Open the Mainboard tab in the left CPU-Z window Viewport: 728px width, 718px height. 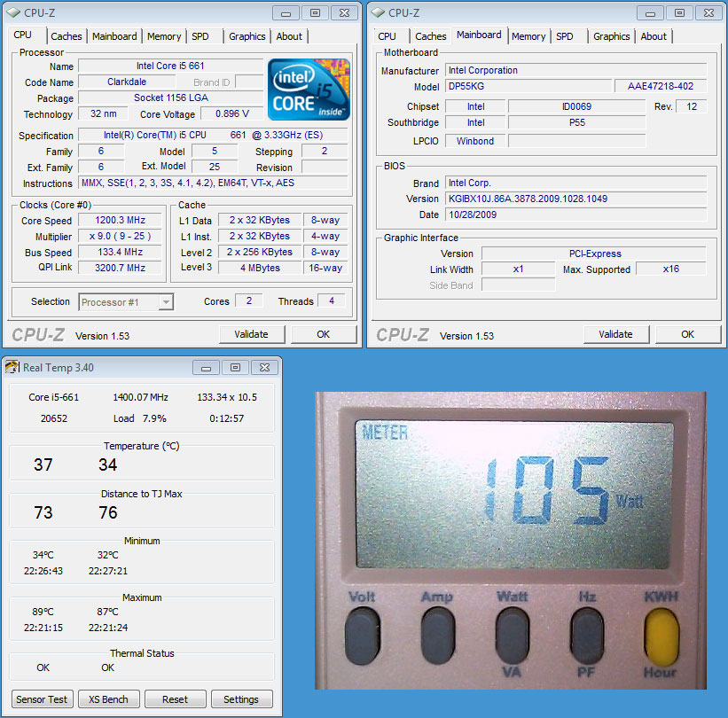point(114,36)
